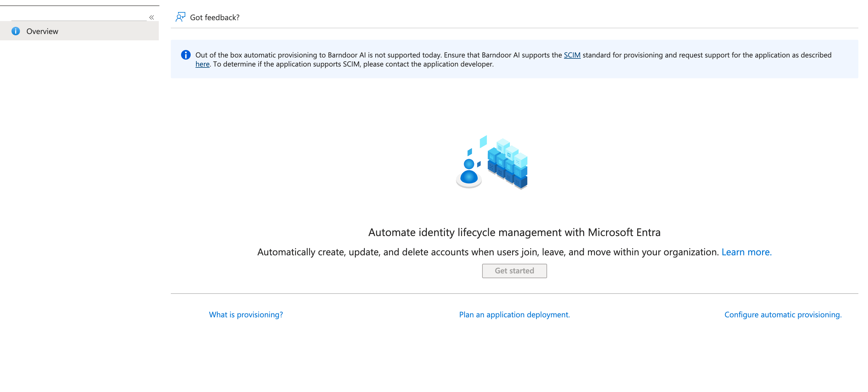This screenshot has width=868, height=392.
Task: Click the blue info icon in the banner
Action: (x=186, y=55)
